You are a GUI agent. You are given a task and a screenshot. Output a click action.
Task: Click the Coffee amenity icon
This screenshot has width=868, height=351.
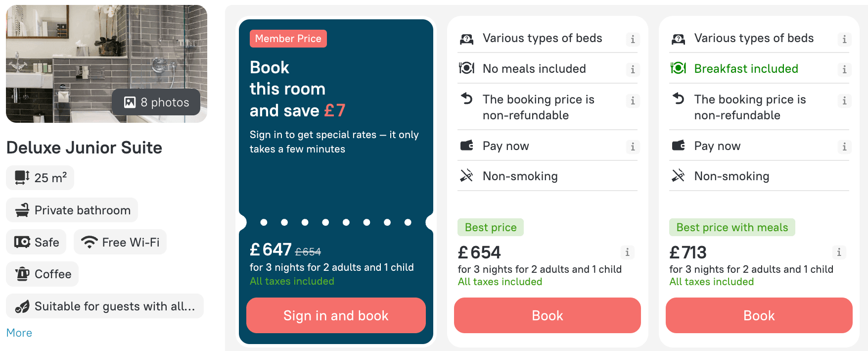point(22,274)
